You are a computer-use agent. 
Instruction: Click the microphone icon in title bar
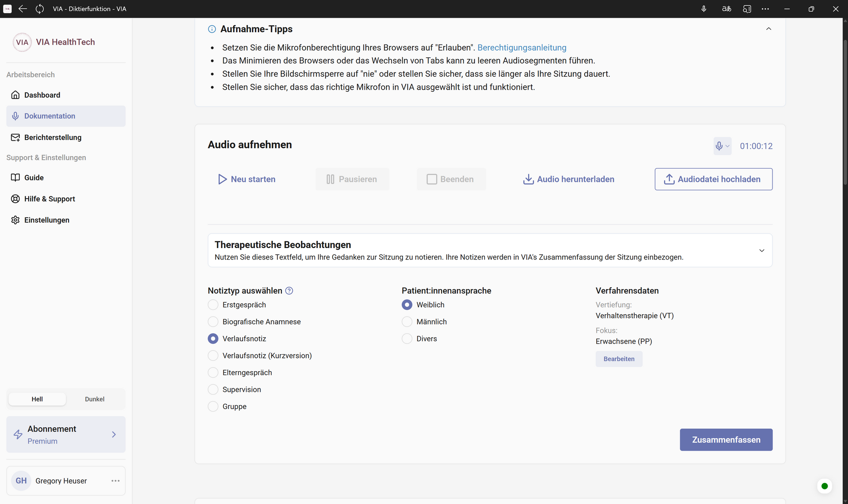point(704,9)
